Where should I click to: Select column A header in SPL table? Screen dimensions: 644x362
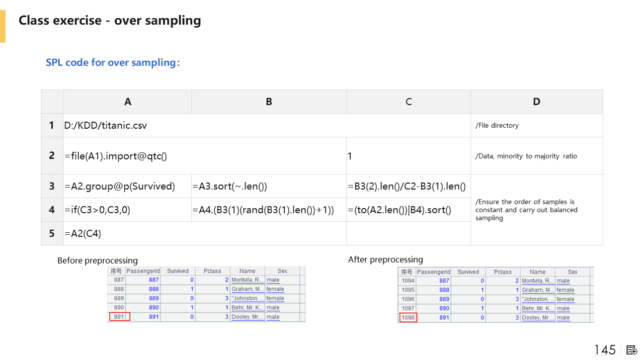(x=128, y=102)
